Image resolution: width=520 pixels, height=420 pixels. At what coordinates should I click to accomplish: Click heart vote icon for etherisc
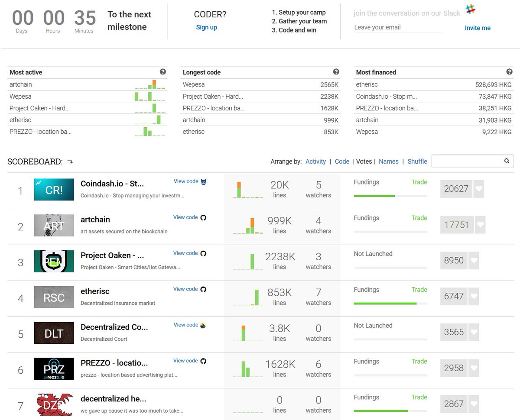[x=474, y=297]
